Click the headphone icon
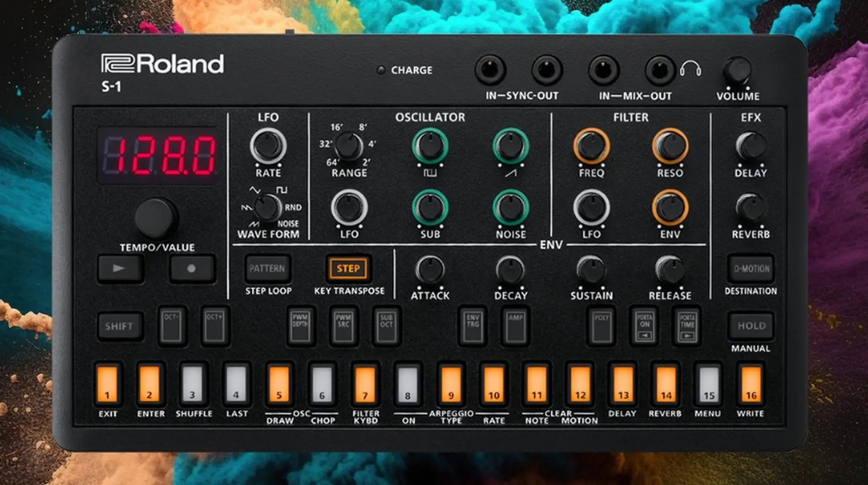This screenshot has height=485, width=868. (x=690, y=69)
